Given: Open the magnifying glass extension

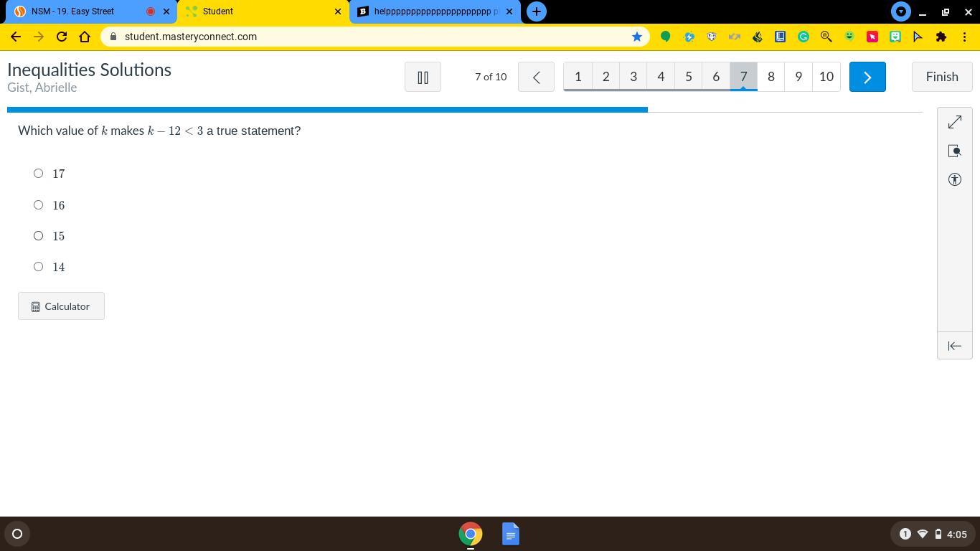Looking at the screenshot, I should click(826, 37).
